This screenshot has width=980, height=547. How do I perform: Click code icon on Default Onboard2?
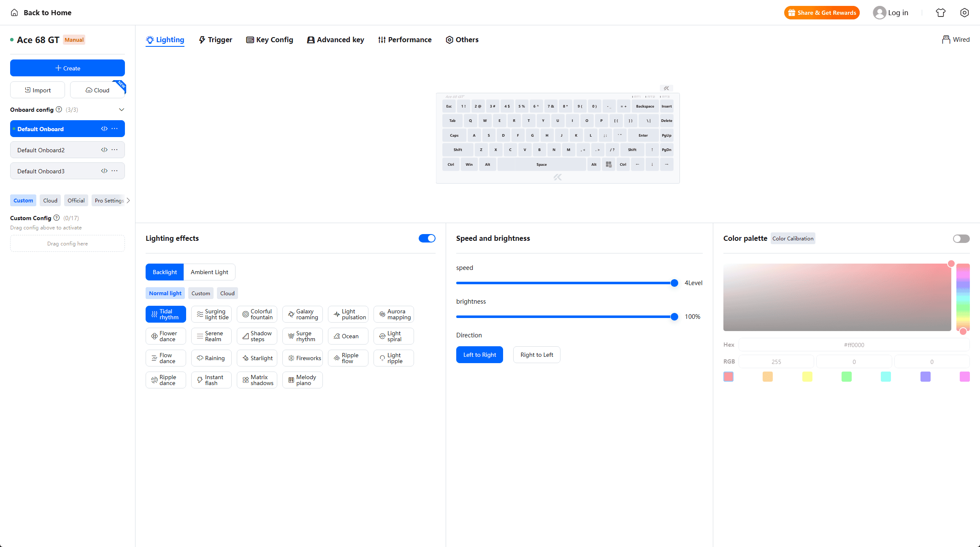pos(104,150)
